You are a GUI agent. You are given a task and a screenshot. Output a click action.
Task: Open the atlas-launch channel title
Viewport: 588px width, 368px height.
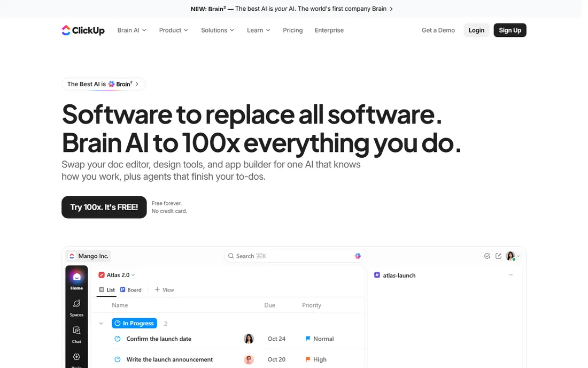[399, 275]
